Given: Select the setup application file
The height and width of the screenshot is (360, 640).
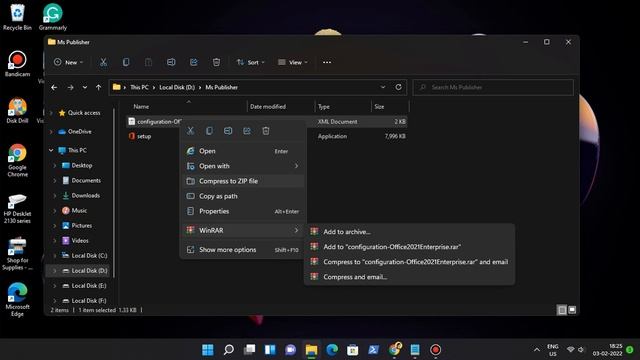Looking at the screenshot, I should (x=144, y=136).
